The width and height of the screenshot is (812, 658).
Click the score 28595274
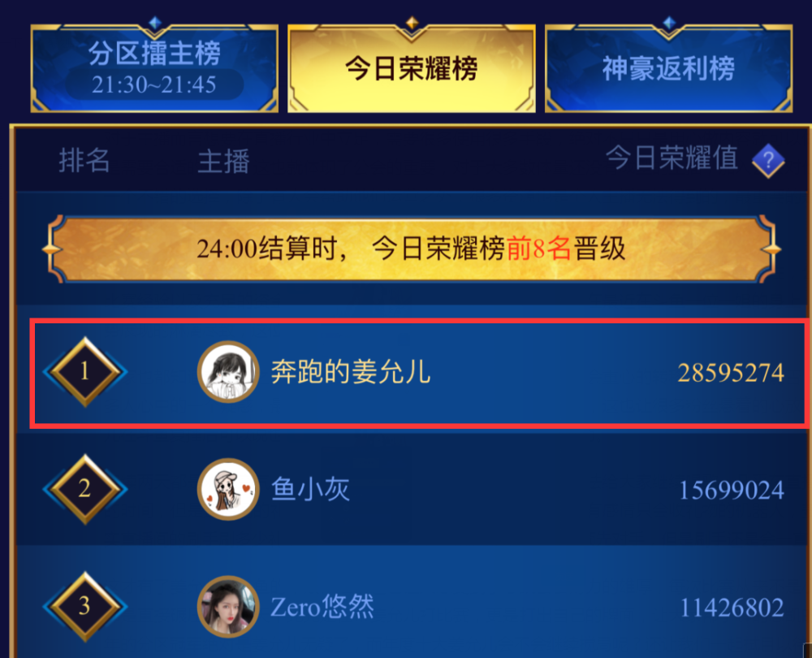[x=731, y=373]
